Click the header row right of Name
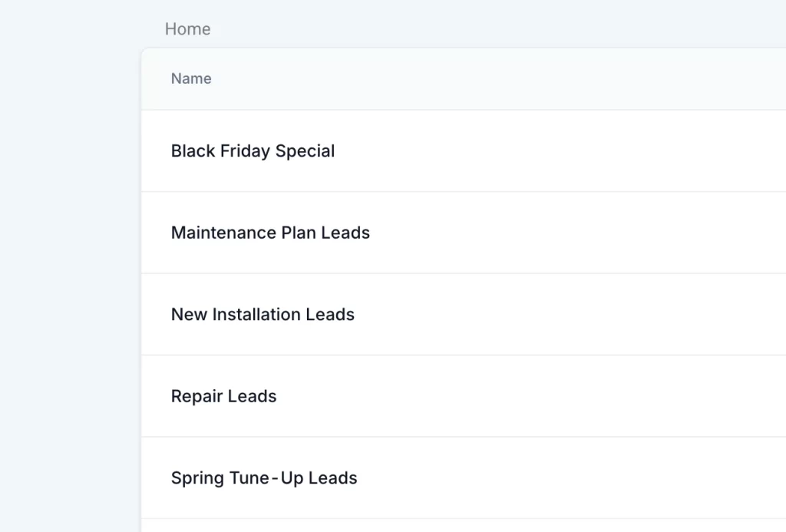 click(x=499, y=78)
